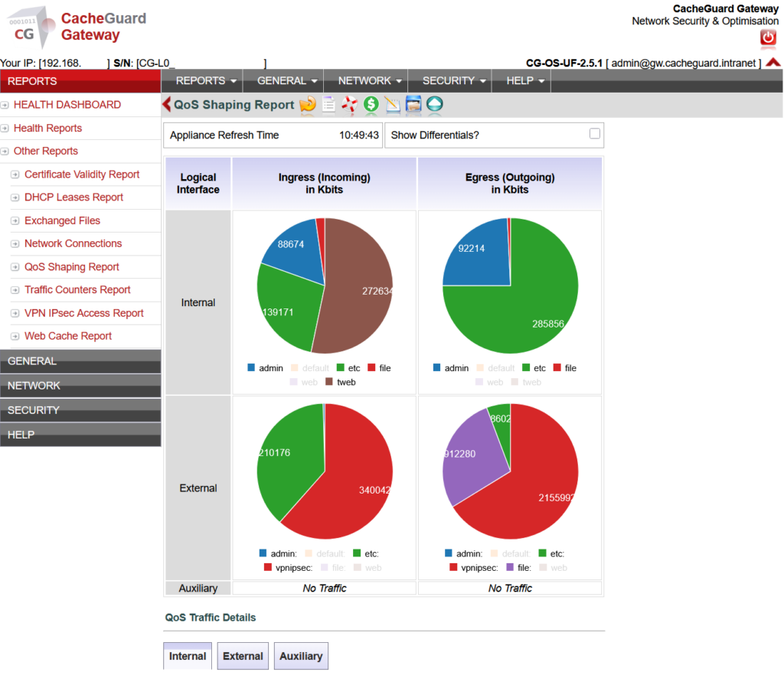Image resolution: width=784 pixels, height=675 pixels.
Task: Click the bullet icon beside Certificate Validity Report
Action: [x=15, y=174]
